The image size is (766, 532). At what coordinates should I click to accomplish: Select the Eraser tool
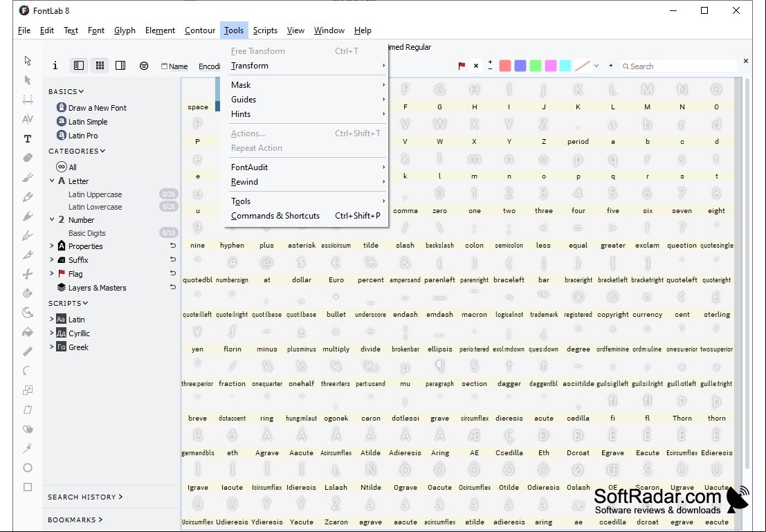pyautogui.click(x=28, y=158)
